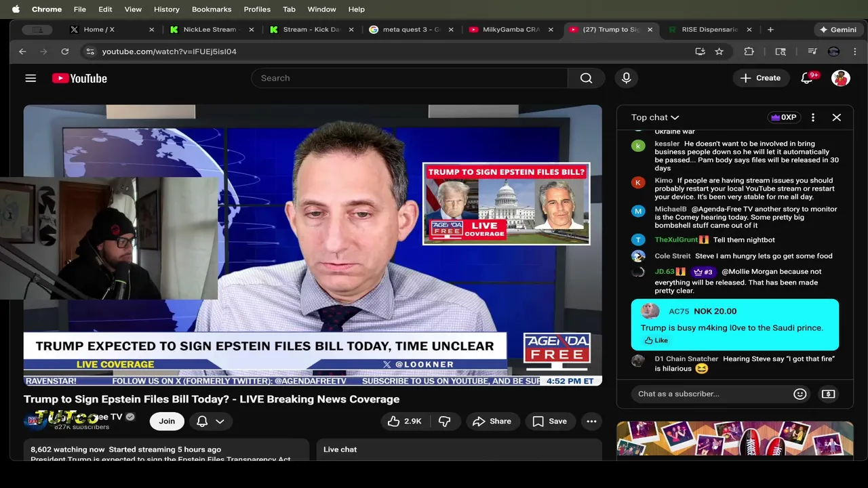The width and height of the screenshot is (868, 488).
Task: Close the live chat panel
Action: [837, 117]
